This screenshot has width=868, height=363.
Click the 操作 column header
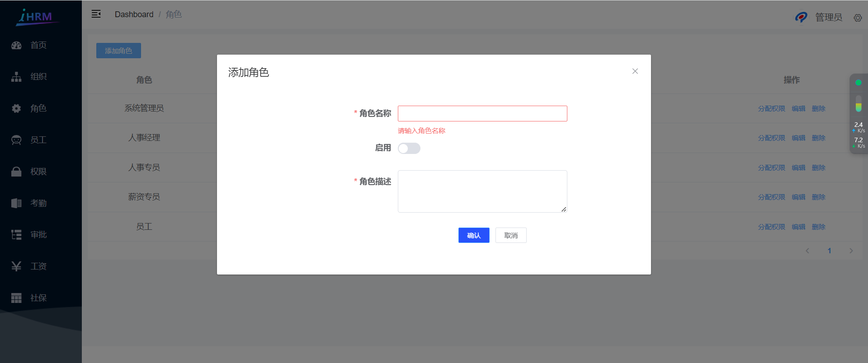click(x=792, y=80)
